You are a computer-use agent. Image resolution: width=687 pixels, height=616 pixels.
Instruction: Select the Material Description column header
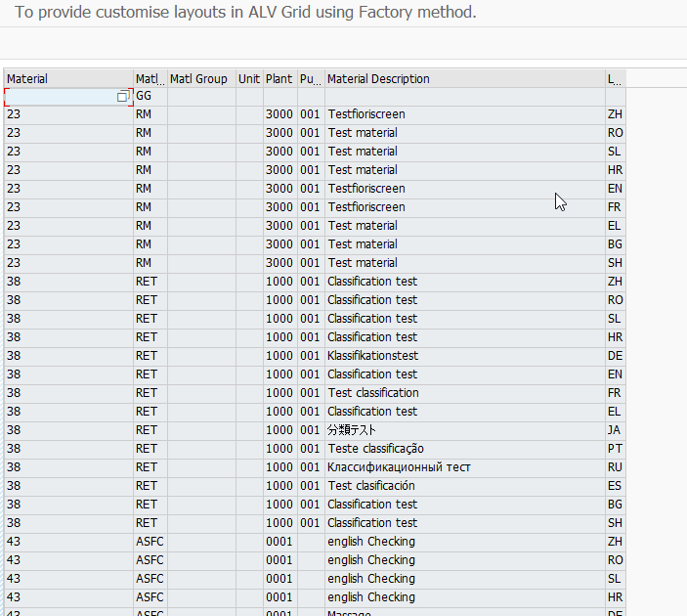465,79
